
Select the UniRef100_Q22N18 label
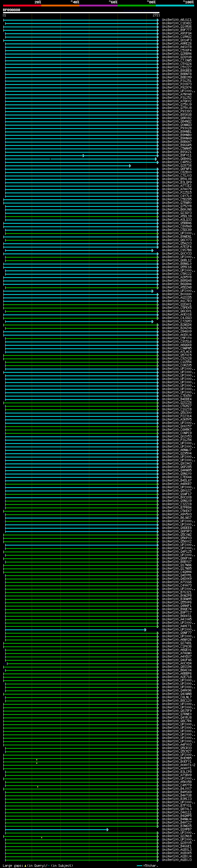point(176,836)
